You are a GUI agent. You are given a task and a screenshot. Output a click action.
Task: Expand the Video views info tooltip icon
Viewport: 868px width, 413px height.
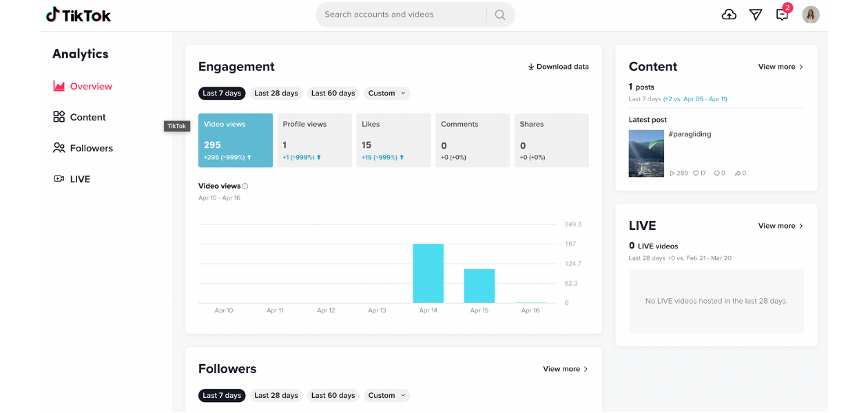pos(246,185)
